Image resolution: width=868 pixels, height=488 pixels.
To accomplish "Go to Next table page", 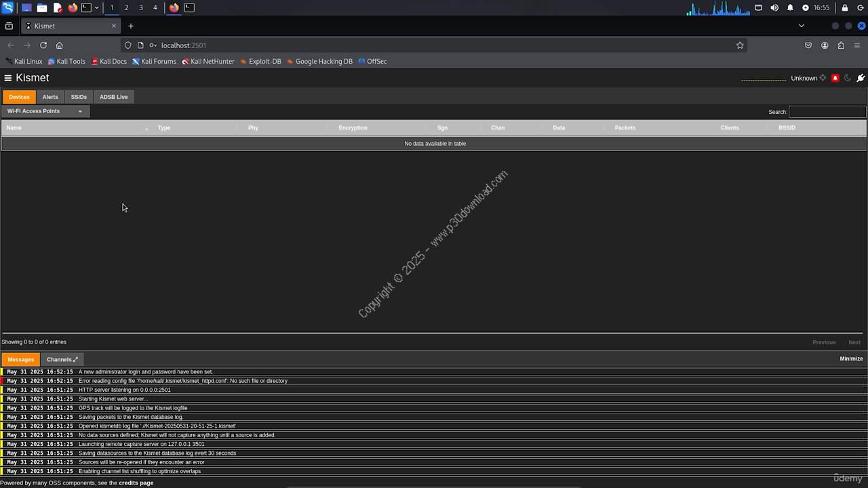I will (x=854, y=342).
